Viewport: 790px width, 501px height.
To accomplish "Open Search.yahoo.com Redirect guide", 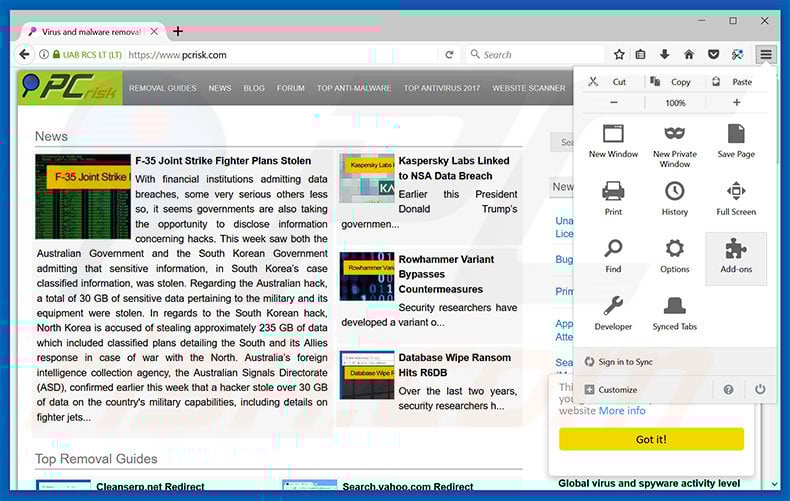I will point(408,486).
